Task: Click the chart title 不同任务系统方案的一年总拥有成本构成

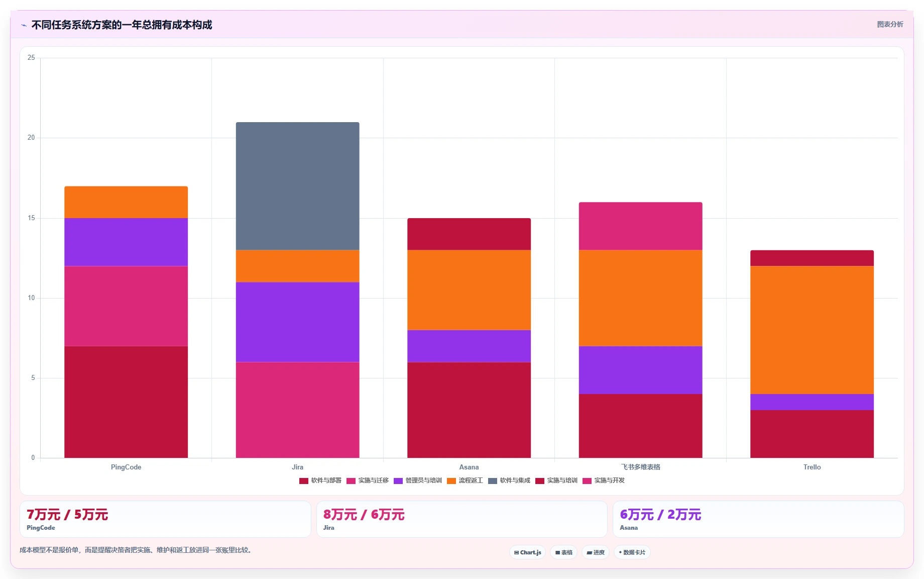Action: pyautogui.click(x=122, y=25)
